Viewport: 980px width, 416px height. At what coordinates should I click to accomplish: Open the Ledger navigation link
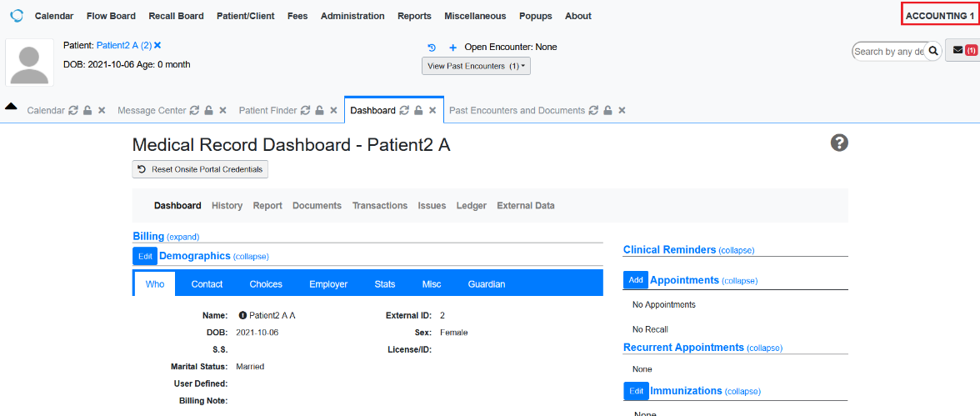(472, 206)
